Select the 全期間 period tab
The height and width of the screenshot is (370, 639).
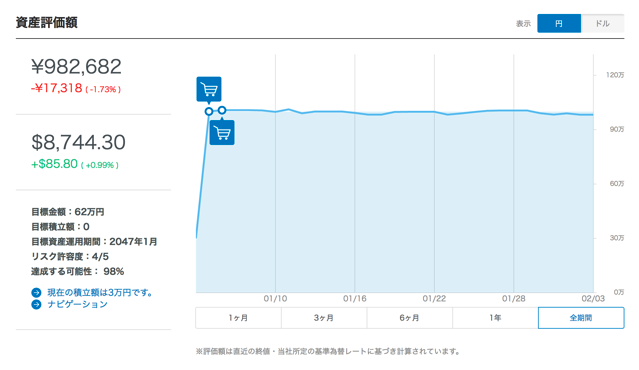coord(581,318)
